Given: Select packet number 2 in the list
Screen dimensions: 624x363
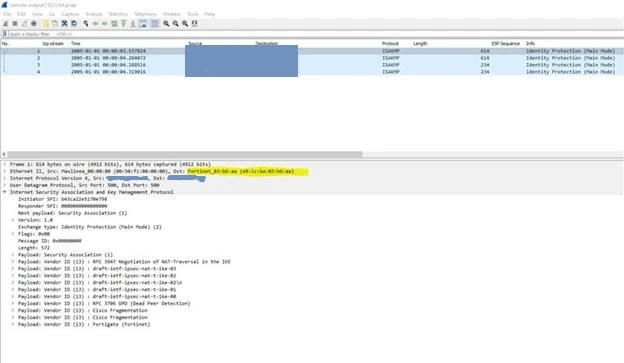Looking at the screenshot, I should (x=312, y=58).
